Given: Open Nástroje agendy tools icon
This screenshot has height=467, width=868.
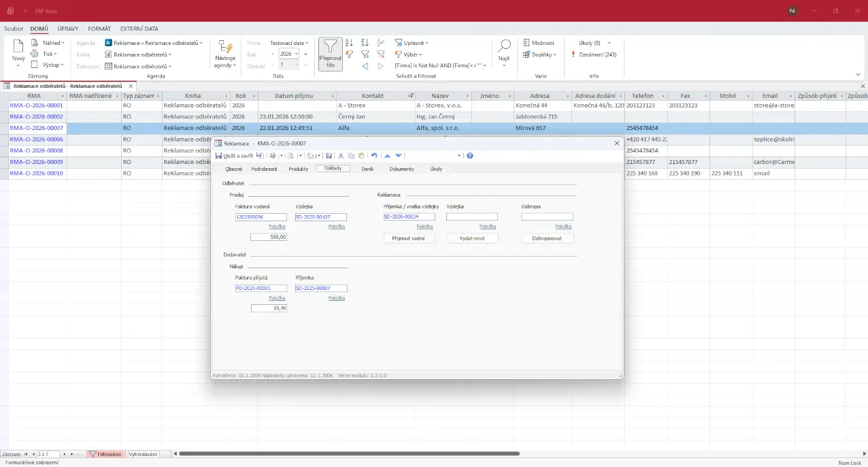Looking at the screenshot, I should coord(224,54).
